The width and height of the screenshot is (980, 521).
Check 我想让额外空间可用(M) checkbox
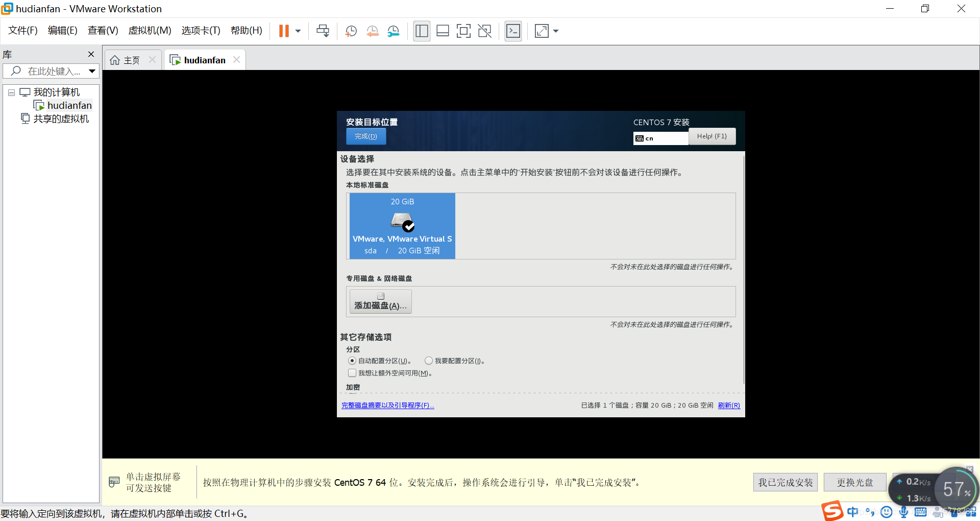[352, 373]
